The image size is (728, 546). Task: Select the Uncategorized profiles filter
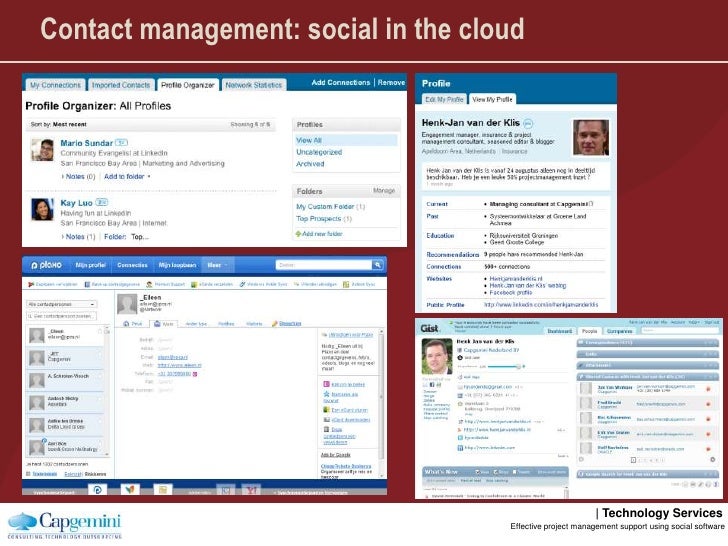coord(319,152)
